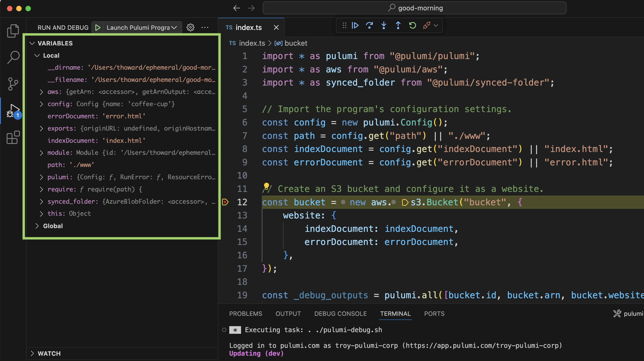
Task: Expand the config variable
Action: pos(42,104)
